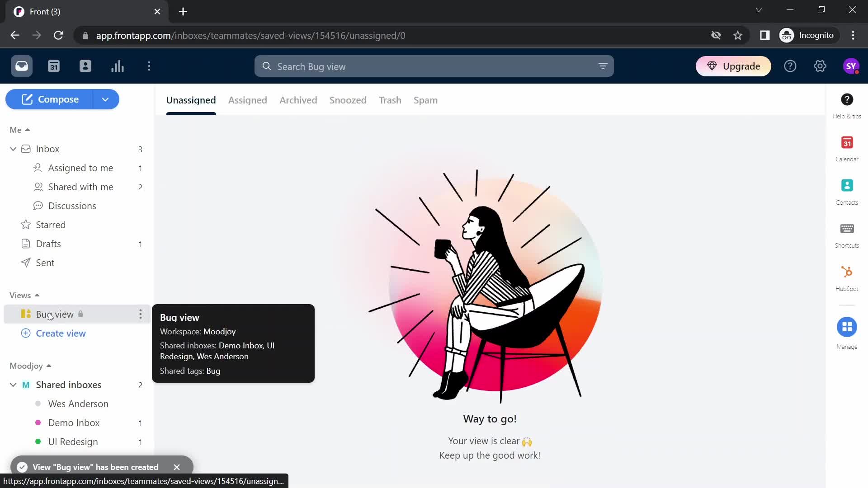Open search field for Bug view
Image resolution: width=868 pixels, height=488 pixels.
coord(434,66)
